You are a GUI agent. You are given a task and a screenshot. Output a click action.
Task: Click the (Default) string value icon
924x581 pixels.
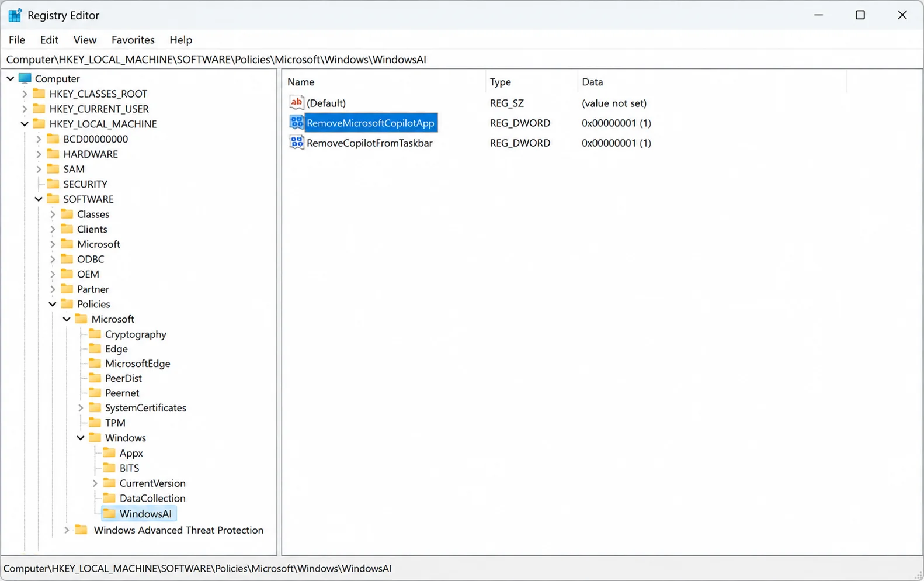(297, 103)
